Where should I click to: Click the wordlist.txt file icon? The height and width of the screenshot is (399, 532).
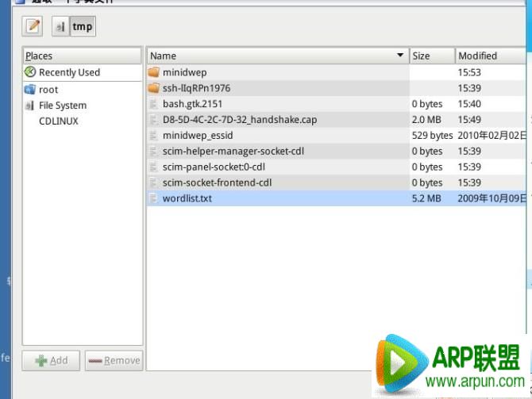pos(153,198)
